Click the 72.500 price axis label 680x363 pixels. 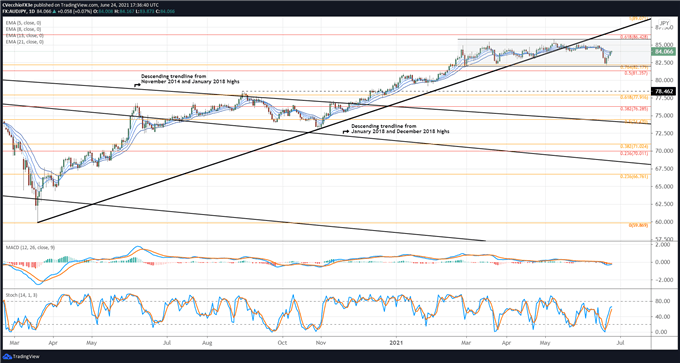click(664, 134)
